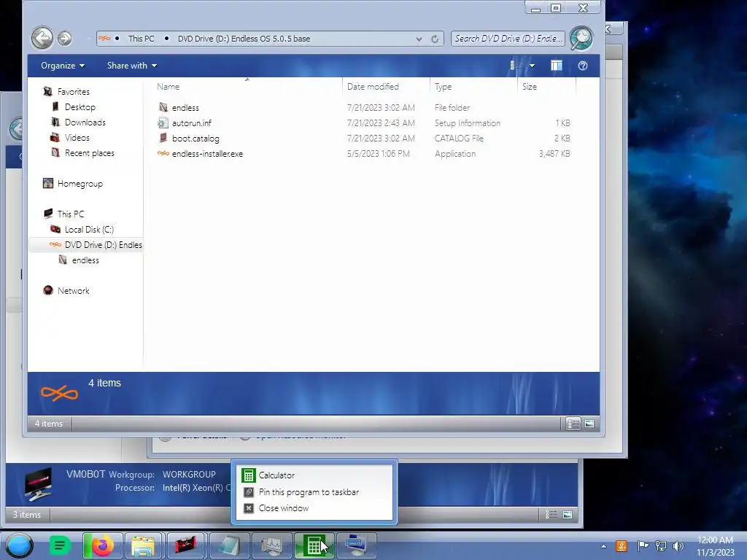Viewport: 747px width, 560px height.
Task: Open the Share with dropdown menu
Action: (x=132, y=66)
